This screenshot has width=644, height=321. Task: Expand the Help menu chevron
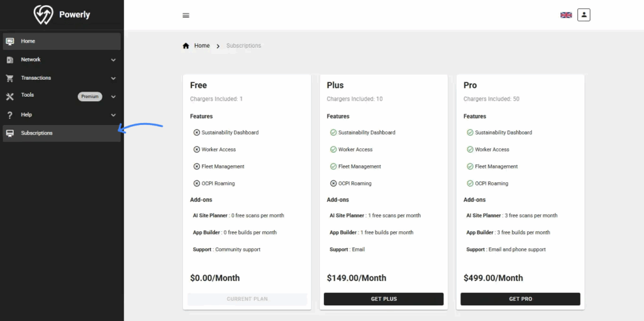[113, 115]
